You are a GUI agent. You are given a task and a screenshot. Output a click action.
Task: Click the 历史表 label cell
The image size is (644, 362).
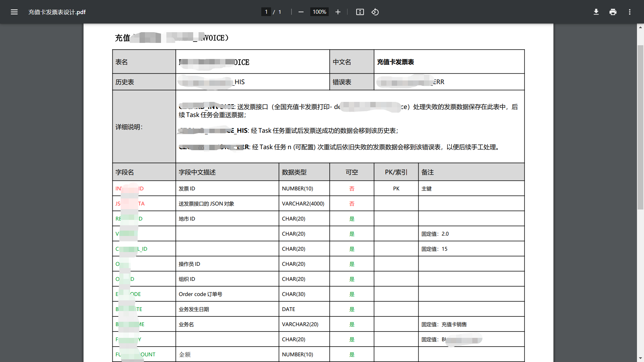pyautogui.click(x=144, y=82)
